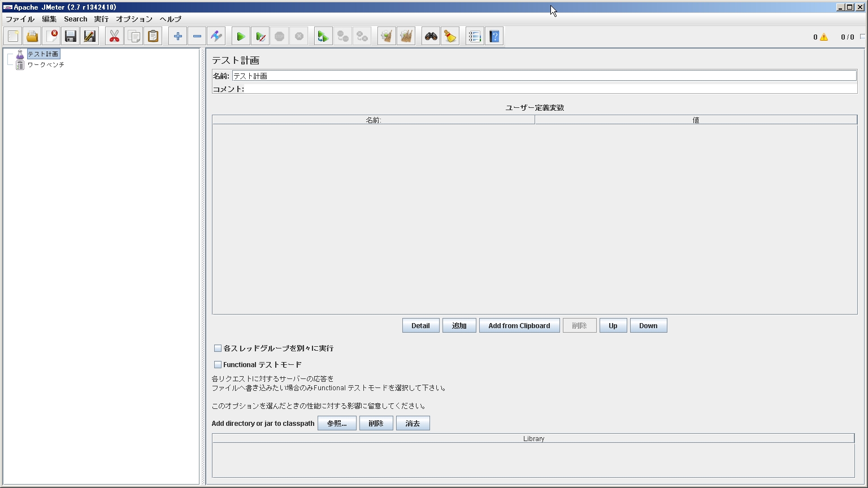Expand all nodes with plus icon

(178, 36)
